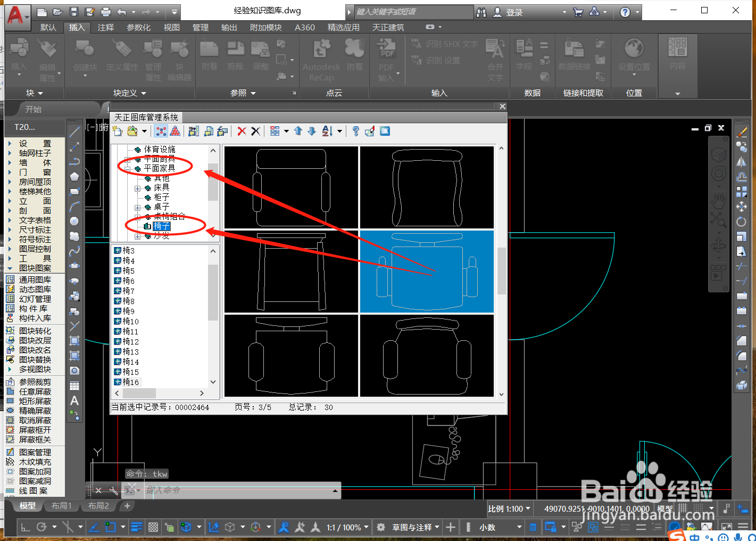Click the pyramid category view icon
The width and height of the screenshot is (756, 541).
(175, 131)
